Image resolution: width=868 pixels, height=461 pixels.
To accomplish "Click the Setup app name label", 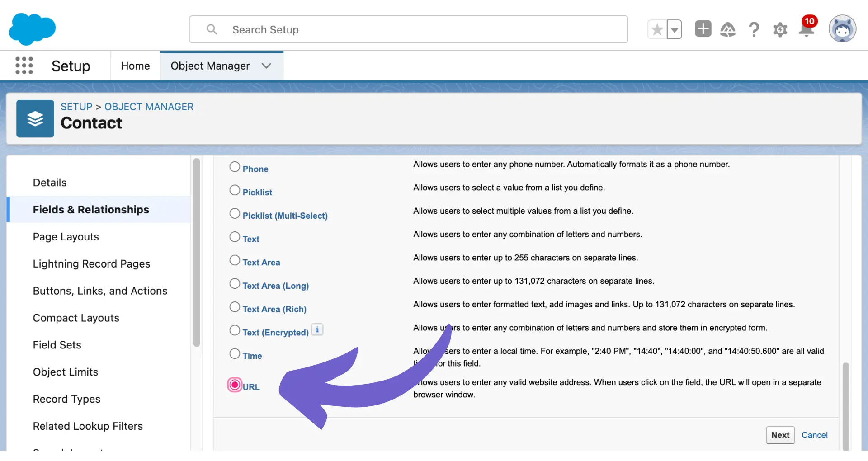I will pyautogui.click(x=71, y=66).
